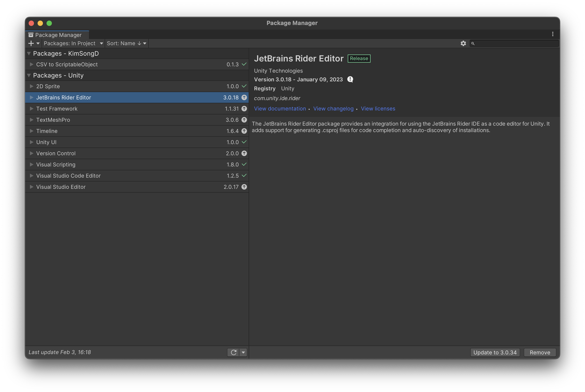
Task: Collapse the Packages - Unity group
Action: (29, 76)
